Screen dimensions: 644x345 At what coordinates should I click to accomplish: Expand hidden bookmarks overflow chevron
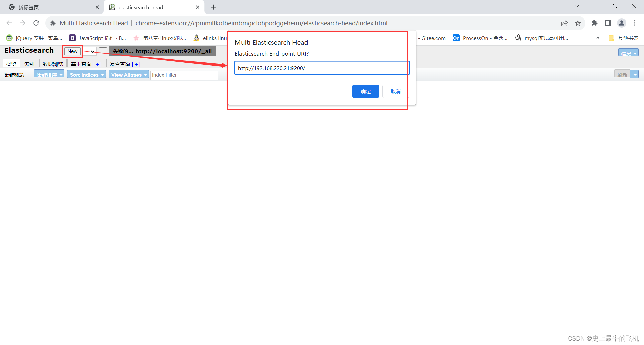[598, 38]
